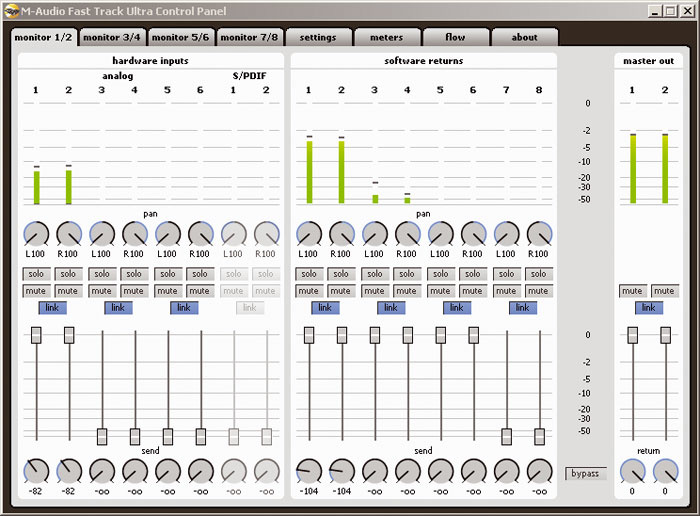700x516 pixels.
Task: Show the about tab
Action: coord(525,37)
